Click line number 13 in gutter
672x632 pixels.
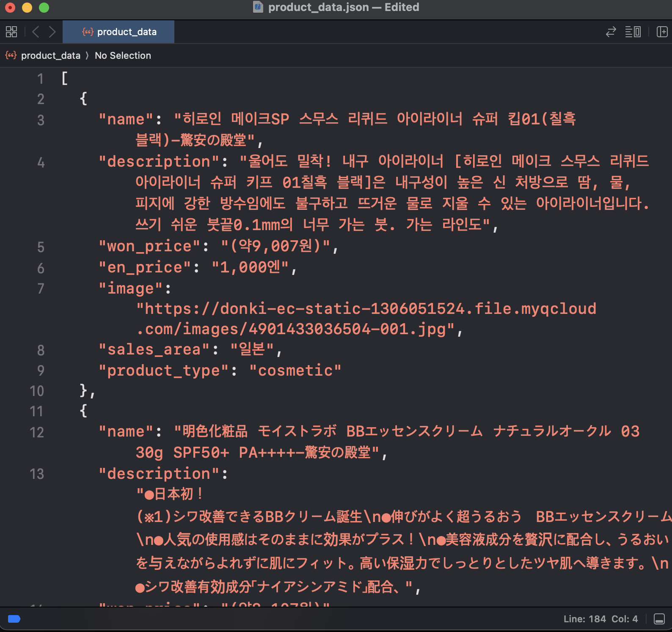37,474
